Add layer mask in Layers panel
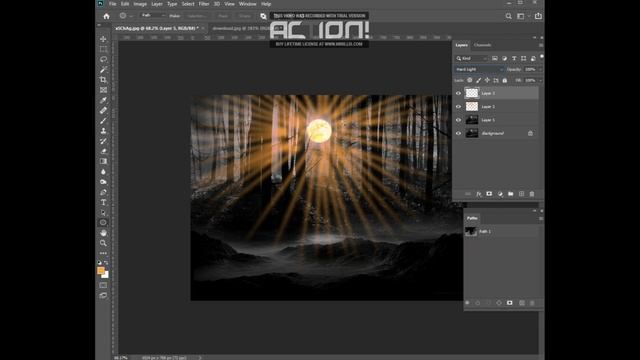 489,194
